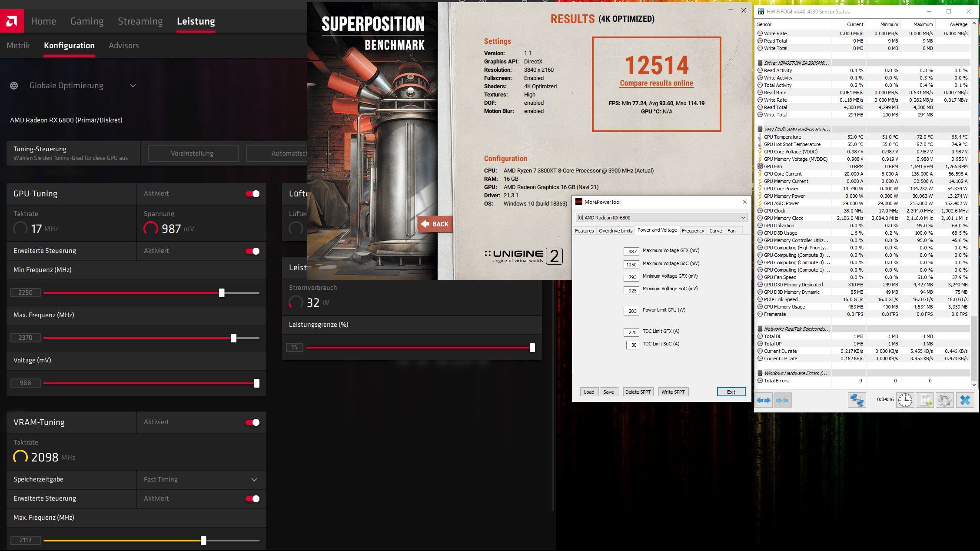Click HWiNFO scrollbar down arrow
This screenshot has height=551, width=980.
(973, 385)
